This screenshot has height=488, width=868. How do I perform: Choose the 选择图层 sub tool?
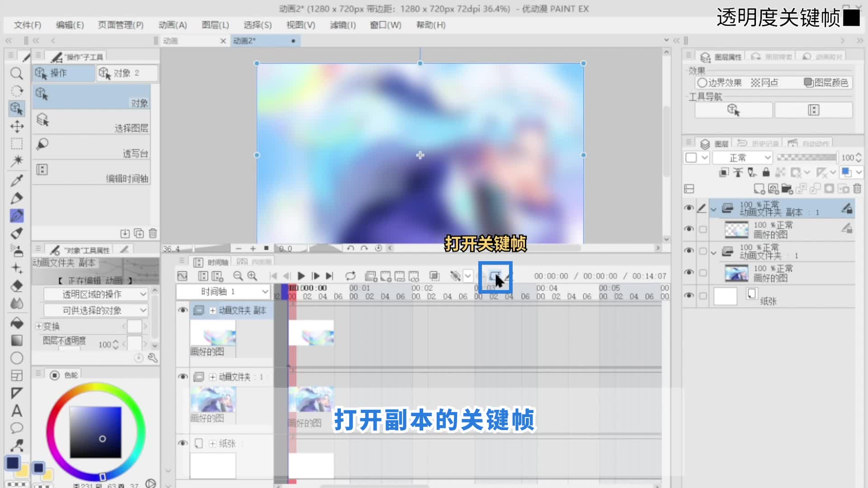click(91, 122)
